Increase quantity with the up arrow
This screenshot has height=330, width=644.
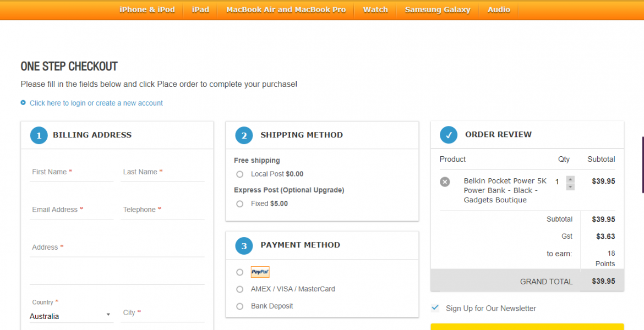click(570, 179)
